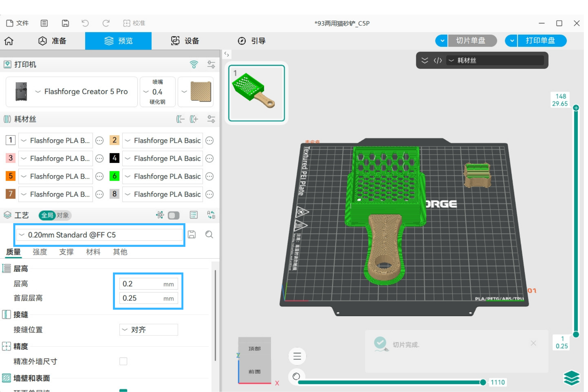This screenshot has height=392, width=588.
Task: Edit the 首层层高 first layer height field
Action: pos(149,298)
